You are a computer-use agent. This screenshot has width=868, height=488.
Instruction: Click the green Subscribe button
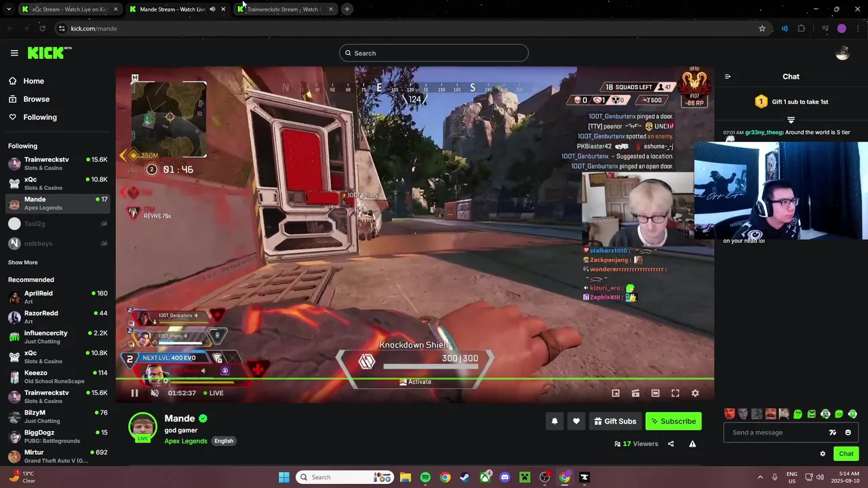click(673, 421)
